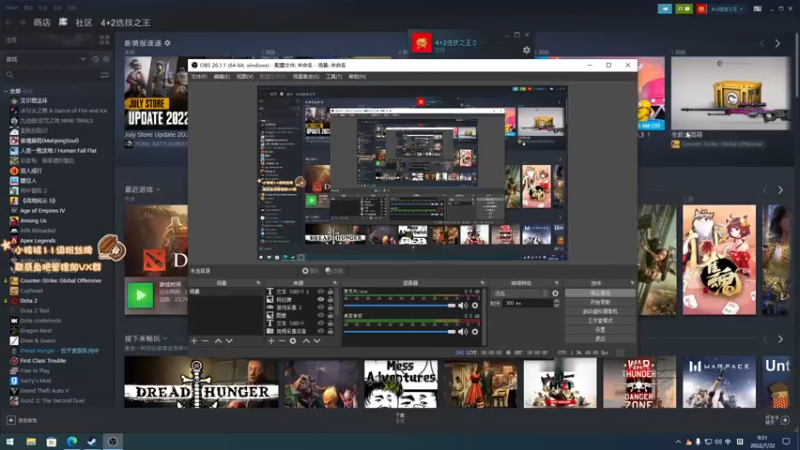Open mic/aux audio settings gear
The image size is (800, 450).
point(475,306)
